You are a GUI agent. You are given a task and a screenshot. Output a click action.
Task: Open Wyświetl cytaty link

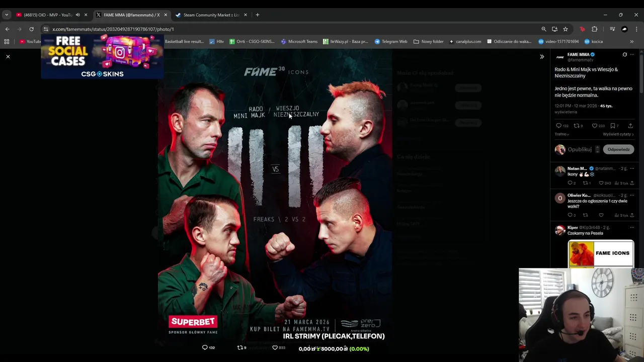pos(618,134)
